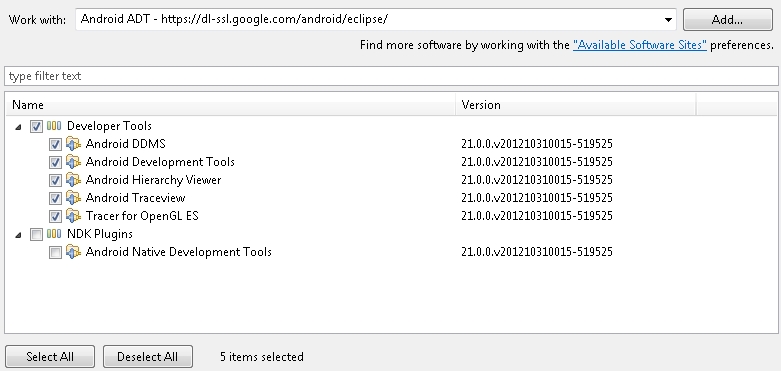Uncheck the Android Traceview checkbox
Image resolution: width=781 pixels, height=371 pixels.
point(55,198)
